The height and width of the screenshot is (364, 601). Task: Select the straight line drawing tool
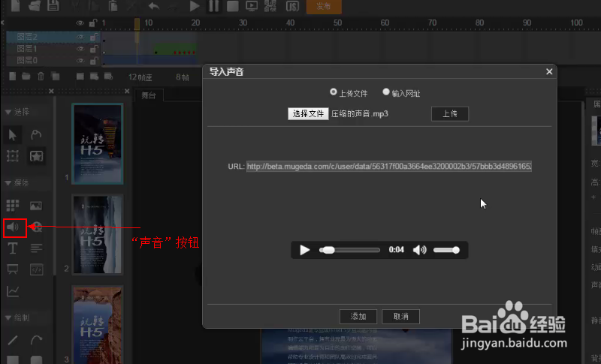(13, 340)
